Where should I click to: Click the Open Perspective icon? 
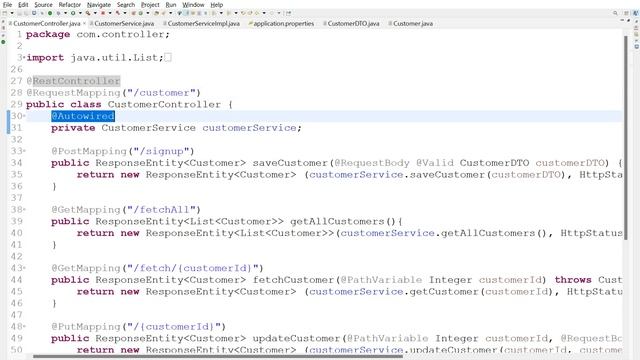(627, 13)
